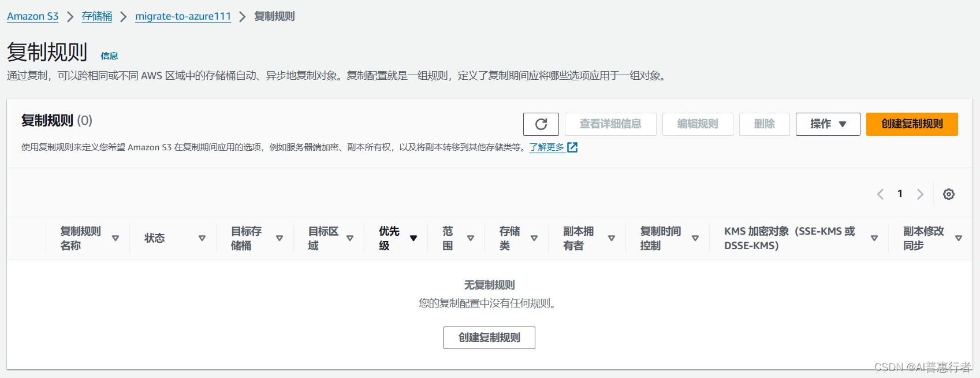The width and height of the screenshot is (980, 378).
Task: Click 查看详细信息 button
Action: pyautogui.click(x=610, y=124)
